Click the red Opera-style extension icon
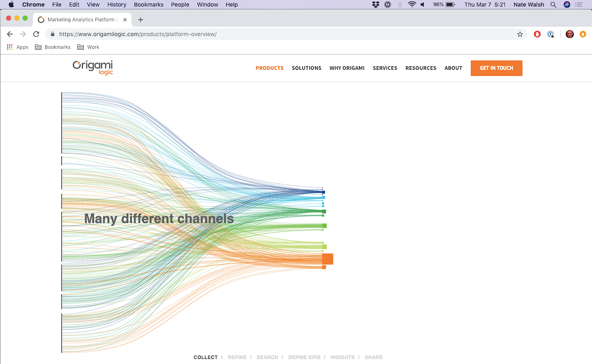 (x=537, y=34)
